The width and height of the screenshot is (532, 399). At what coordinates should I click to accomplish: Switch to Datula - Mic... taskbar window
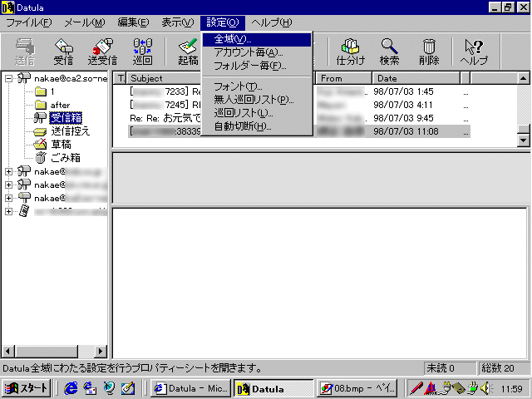coord(191,388)
